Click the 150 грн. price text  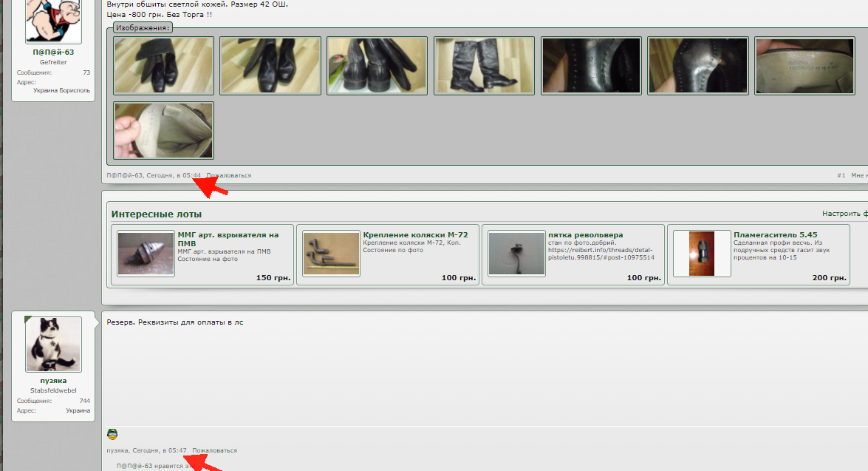273,277
